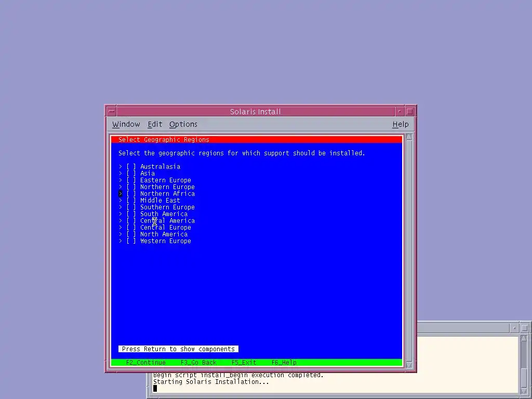This screenshot has width=532, height=399.
Task: Check the North America checkbox
Action: (x=131, y=234)
